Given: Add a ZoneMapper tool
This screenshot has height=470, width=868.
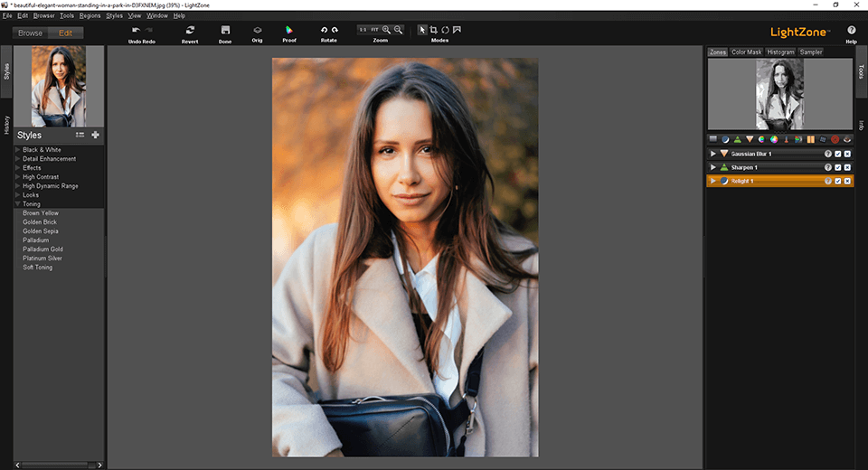Looking at the screenshot, I should (713, 139).
